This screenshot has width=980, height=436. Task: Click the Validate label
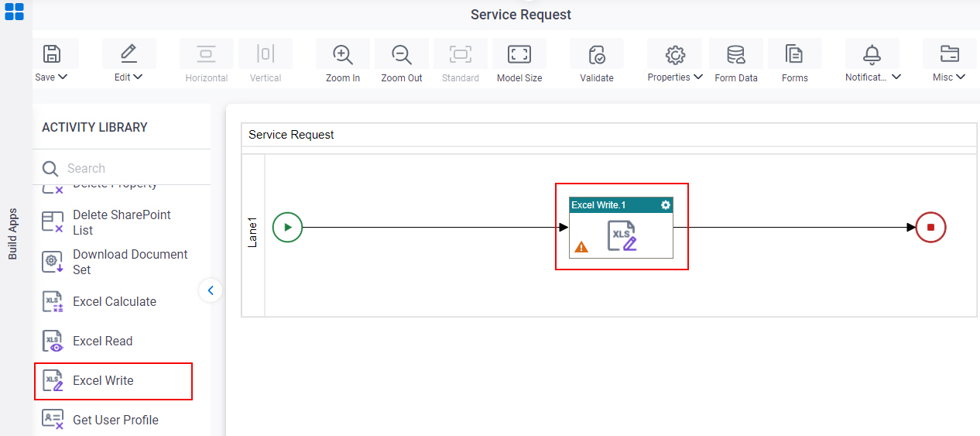pyautogui.click(x=597, y=78)
